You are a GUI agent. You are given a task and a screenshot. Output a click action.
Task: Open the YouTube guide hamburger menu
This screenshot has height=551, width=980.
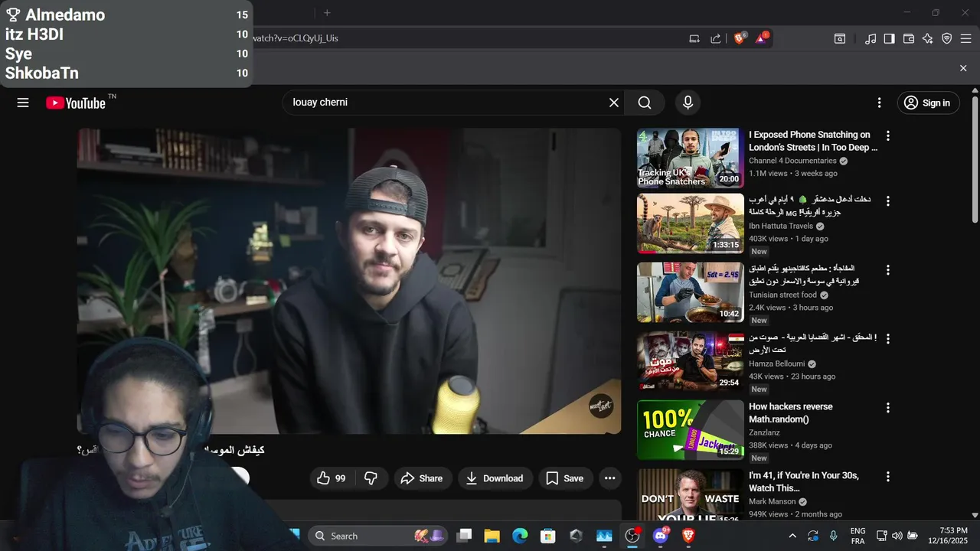point(23,103)
